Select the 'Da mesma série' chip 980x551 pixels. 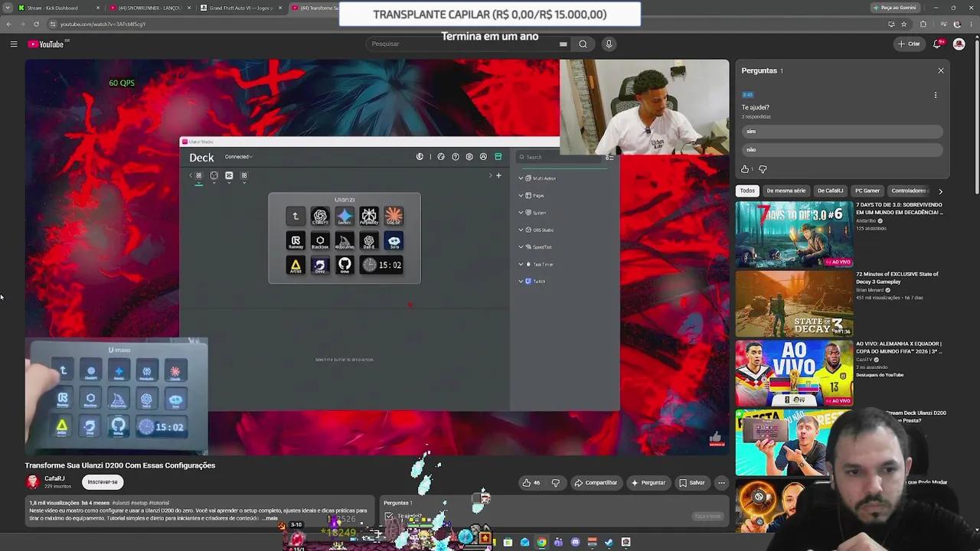point(786,191)
